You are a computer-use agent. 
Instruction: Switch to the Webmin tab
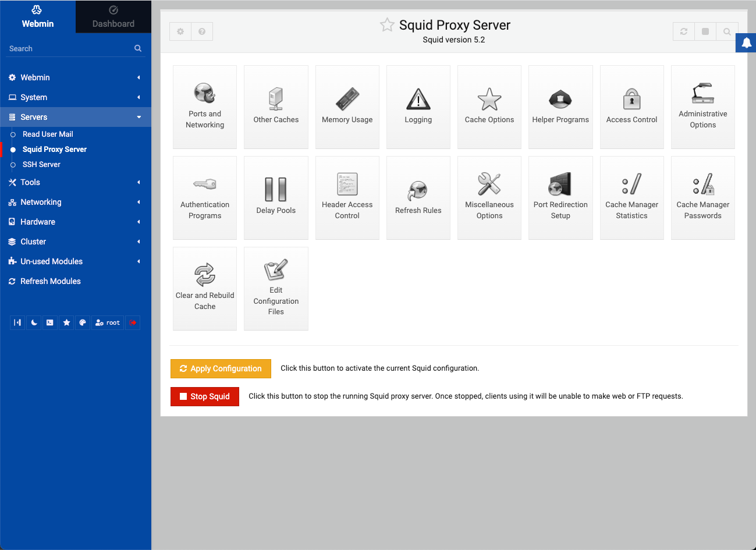38,16
